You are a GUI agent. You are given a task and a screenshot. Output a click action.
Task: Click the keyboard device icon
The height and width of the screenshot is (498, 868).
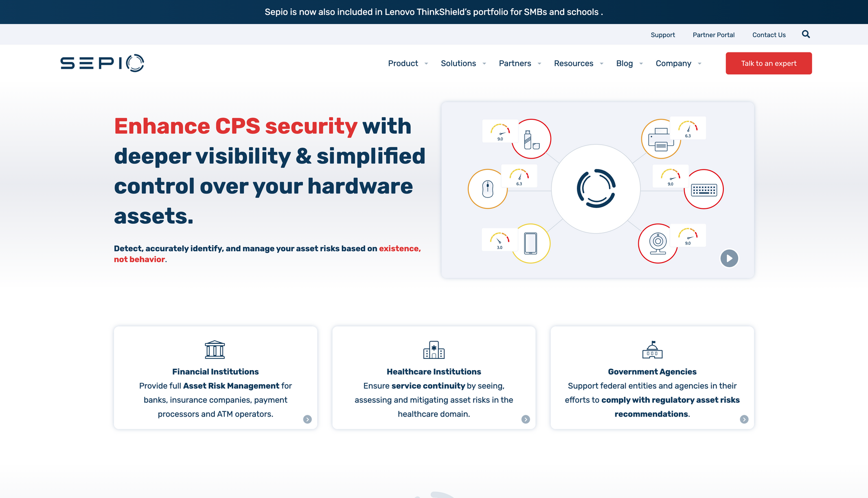tap(704, 190)
